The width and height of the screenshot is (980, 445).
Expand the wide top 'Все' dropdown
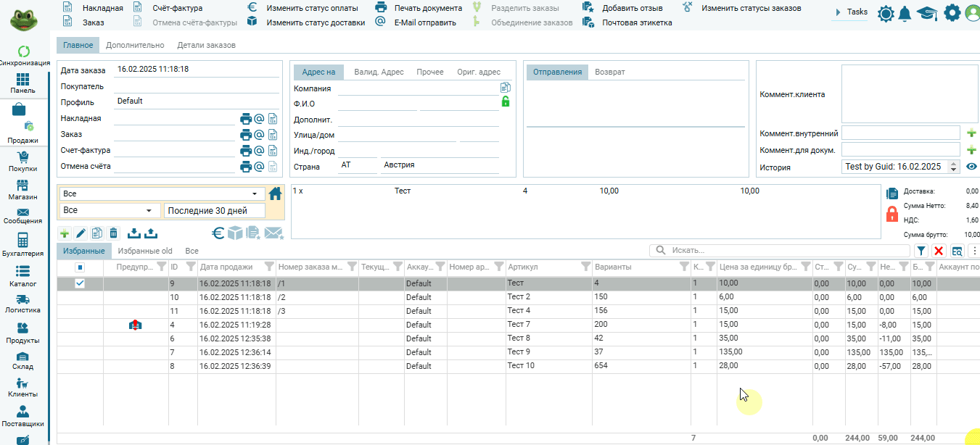coord(162,194)
